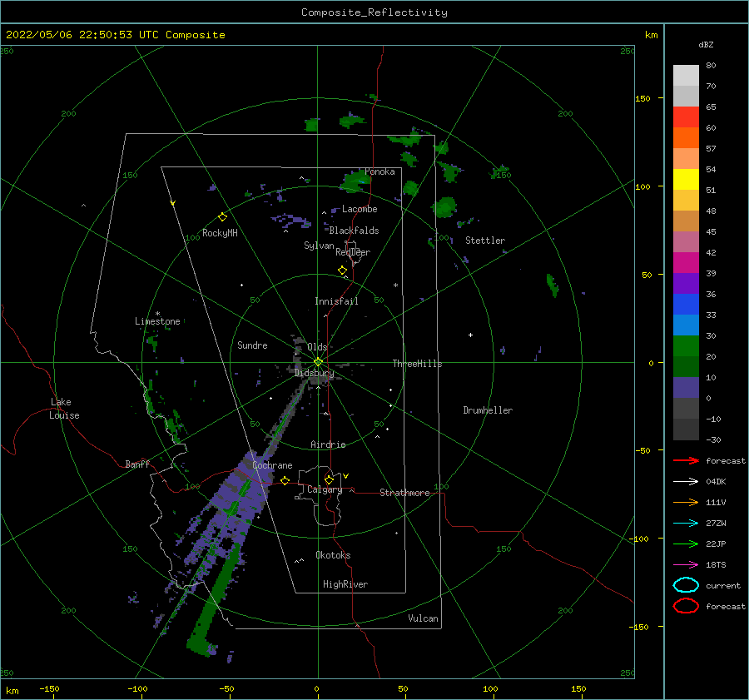
Task: Select the white 04DK arrow symbol
Action: tap(686, 481)
